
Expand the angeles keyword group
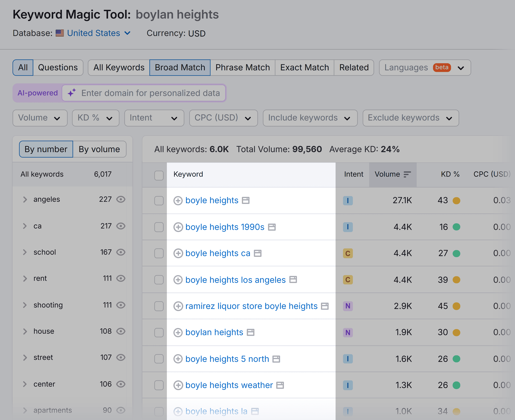25,199
